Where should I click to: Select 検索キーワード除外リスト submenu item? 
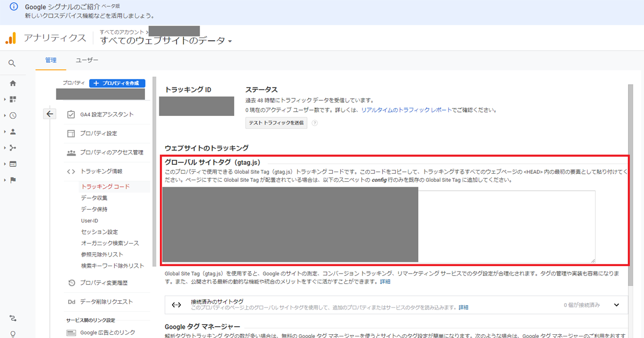(x=112, y=266)
